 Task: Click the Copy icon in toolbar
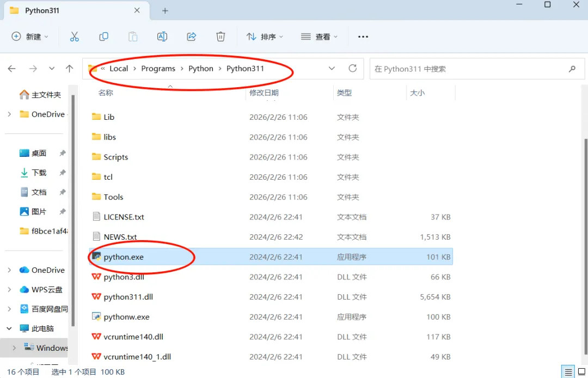[103, 36]
